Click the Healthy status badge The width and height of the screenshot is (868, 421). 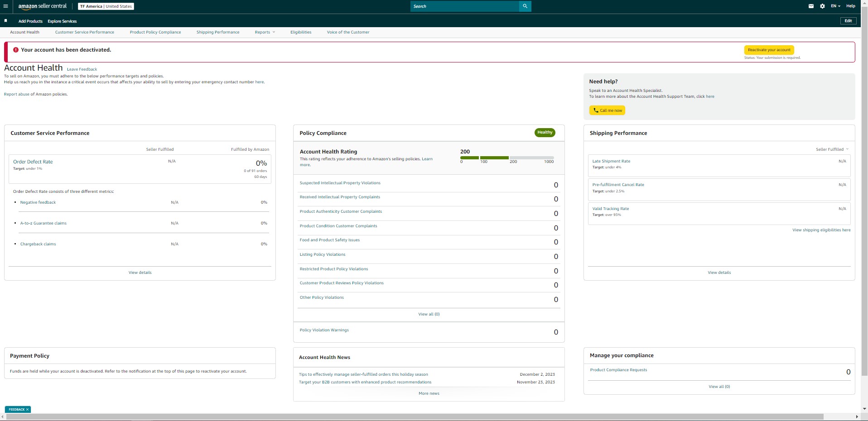[545, 133]
